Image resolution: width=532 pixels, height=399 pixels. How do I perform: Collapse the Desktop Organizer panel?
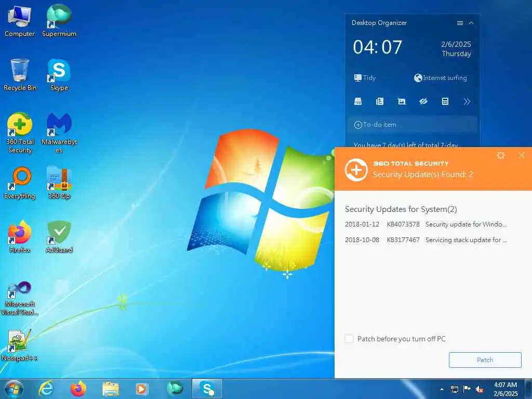pyautogui.click(x=471, y=23)
